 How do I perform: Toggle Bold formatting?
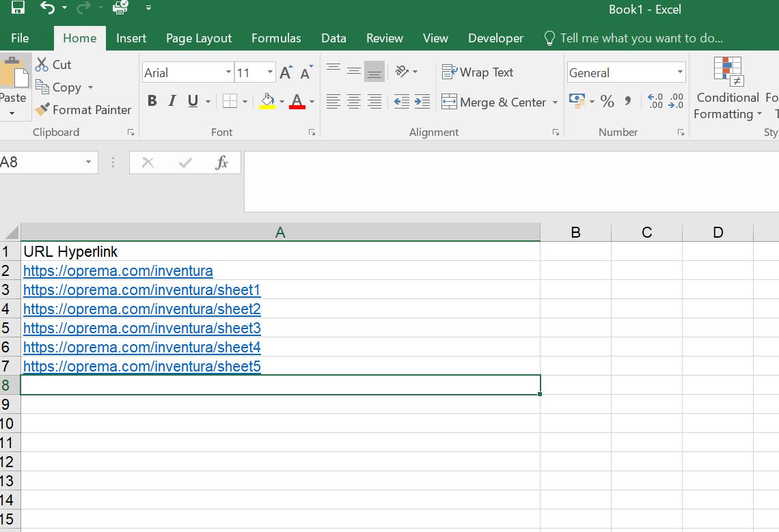pos(152,101)
